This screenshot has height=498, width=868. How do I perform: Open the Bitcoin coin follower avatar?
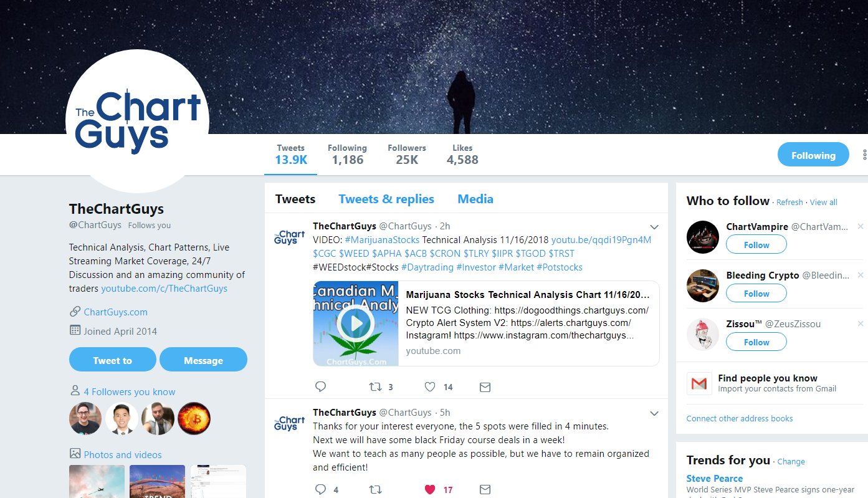(x=194, y=418)
